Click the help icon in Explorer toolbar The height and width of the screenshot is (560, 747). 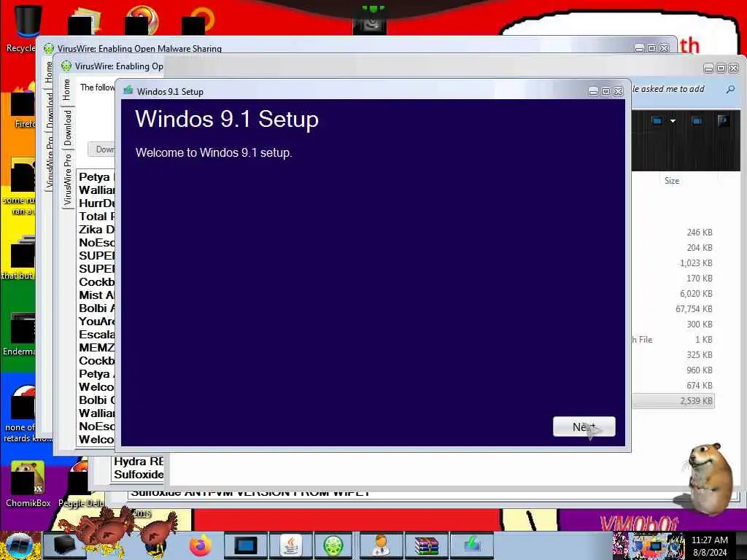pyautogui.click(x=723, y=121)
